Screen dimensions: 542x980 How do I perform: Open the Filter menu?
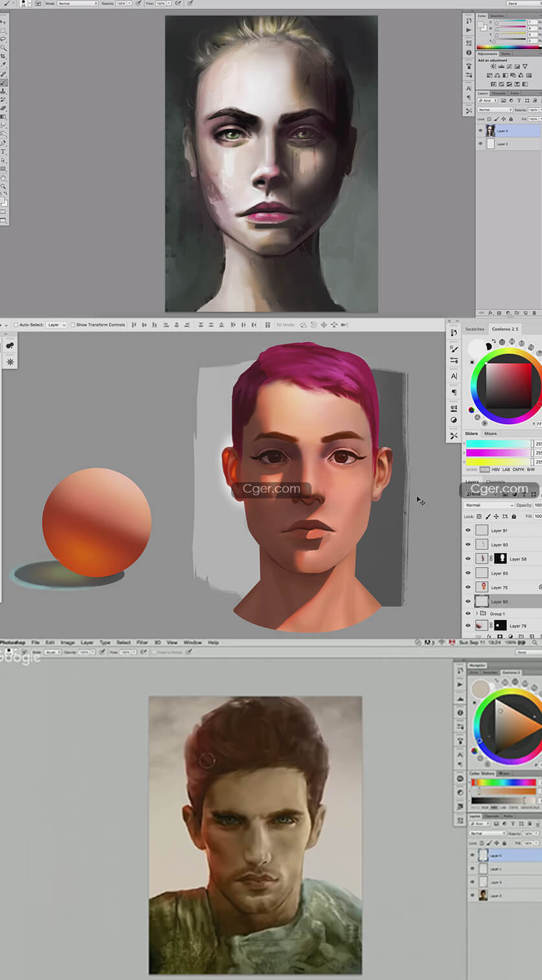pos(142,643)
